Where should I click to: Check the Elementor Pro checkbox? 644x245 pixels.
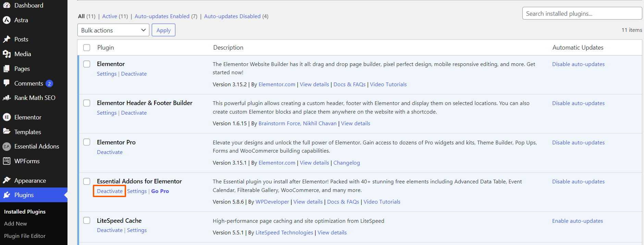tap(87, 142)
